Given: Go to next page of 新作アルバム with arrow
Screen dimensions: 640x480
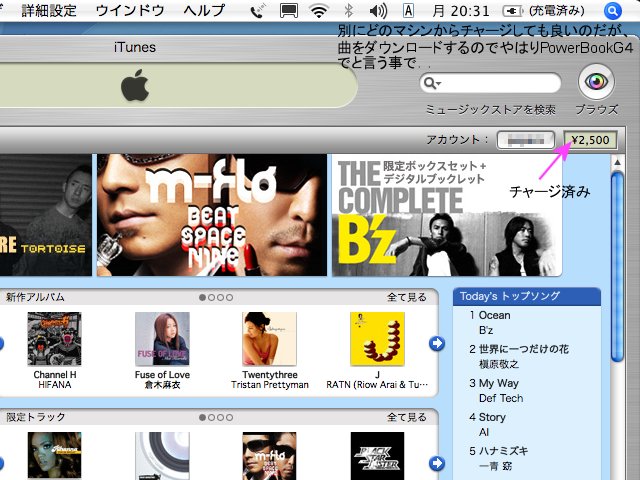Looking at the screenshot, I should [x=437, y=343].
